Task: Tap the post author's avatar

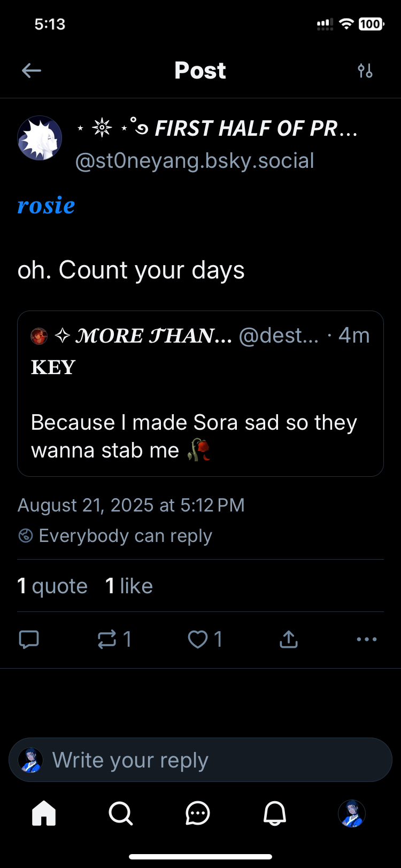Action: (40, 138)
